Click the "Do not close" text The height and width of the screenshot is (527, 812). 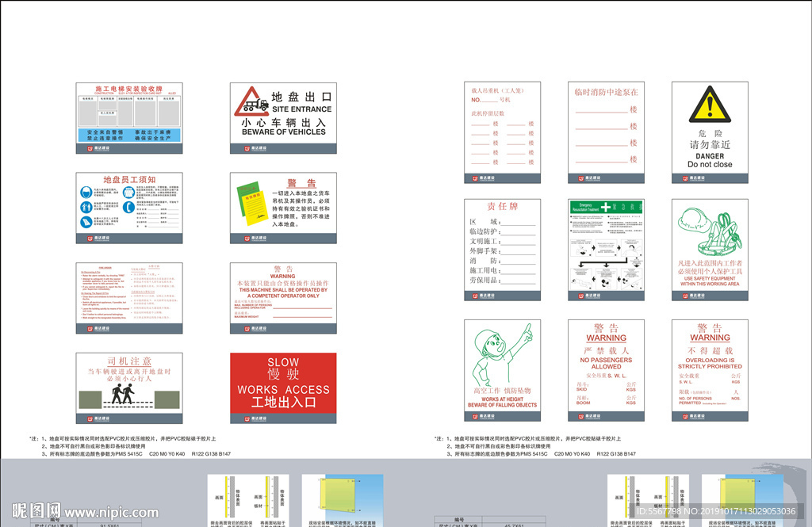[710, 164]
